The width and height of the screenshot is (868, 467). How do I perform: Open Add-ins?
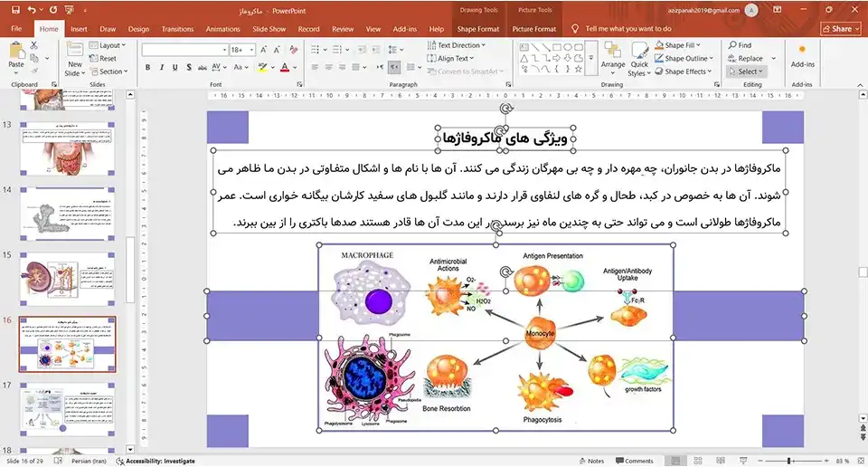click(x=802, y=56)
